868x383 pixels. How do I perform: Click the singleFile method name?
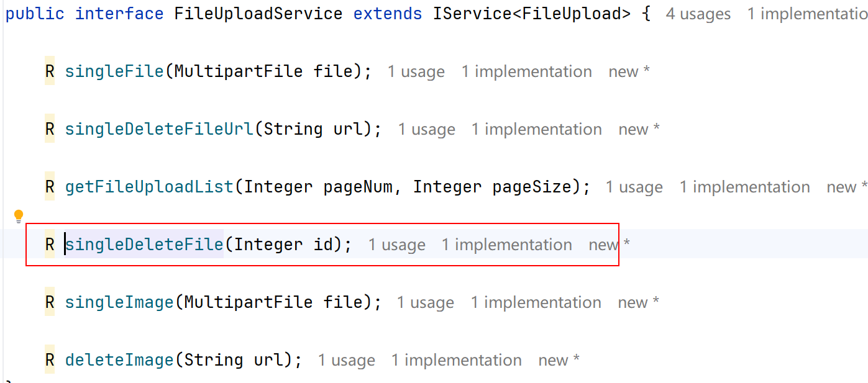coord(114,71)
